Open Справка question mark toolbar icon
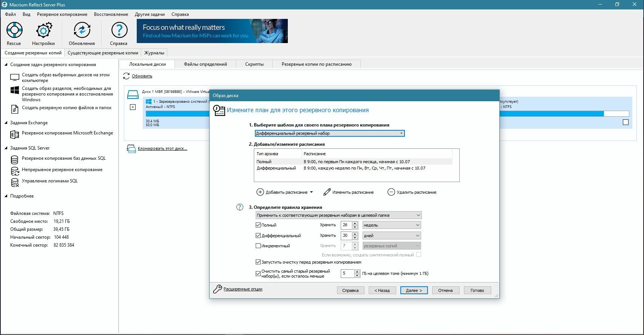644x335 pixels. click(x=119, y=30)
